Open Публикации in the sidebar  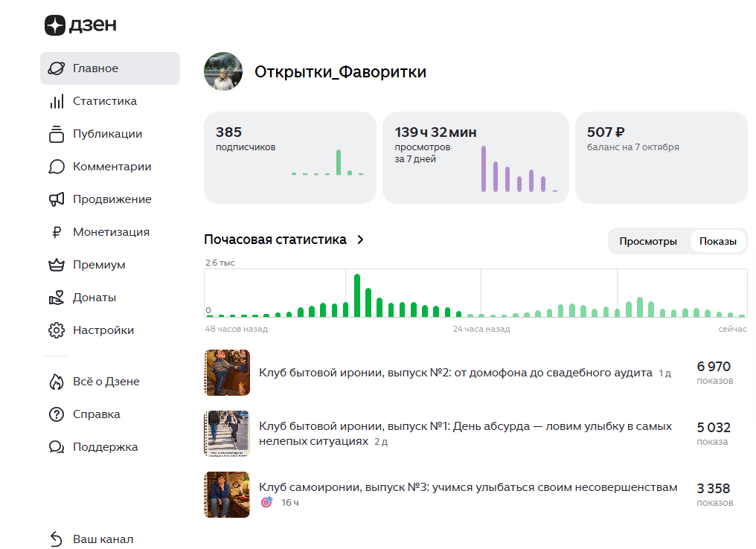[107, 134]
